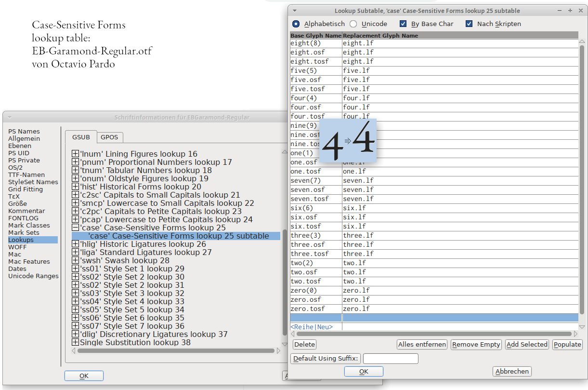Click the Delete button
The width and height of the screenshot is (588, 390).
pos(304,344)
